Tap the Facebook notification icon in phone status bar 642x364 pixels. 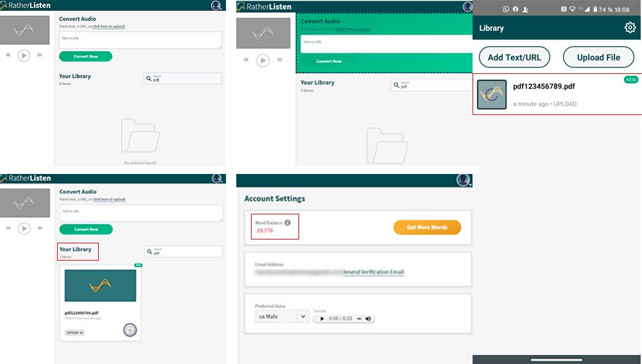(516, 9)
